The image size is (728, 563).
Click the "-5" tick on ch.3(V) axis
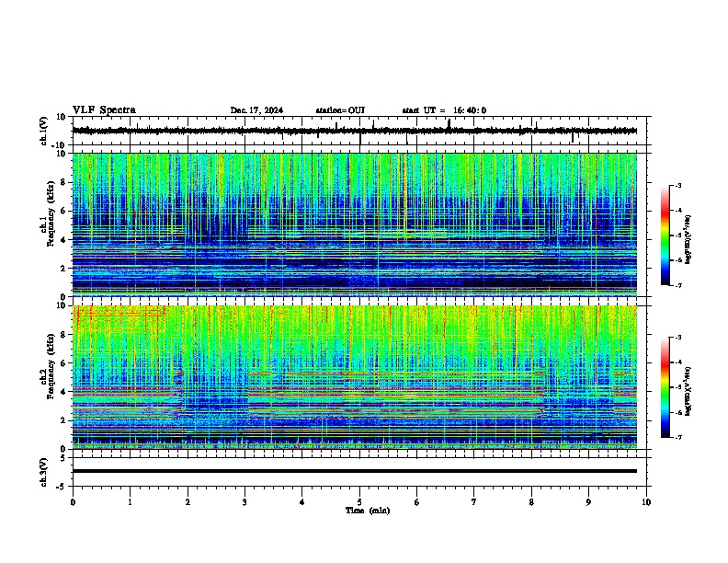tap(62, 487)
